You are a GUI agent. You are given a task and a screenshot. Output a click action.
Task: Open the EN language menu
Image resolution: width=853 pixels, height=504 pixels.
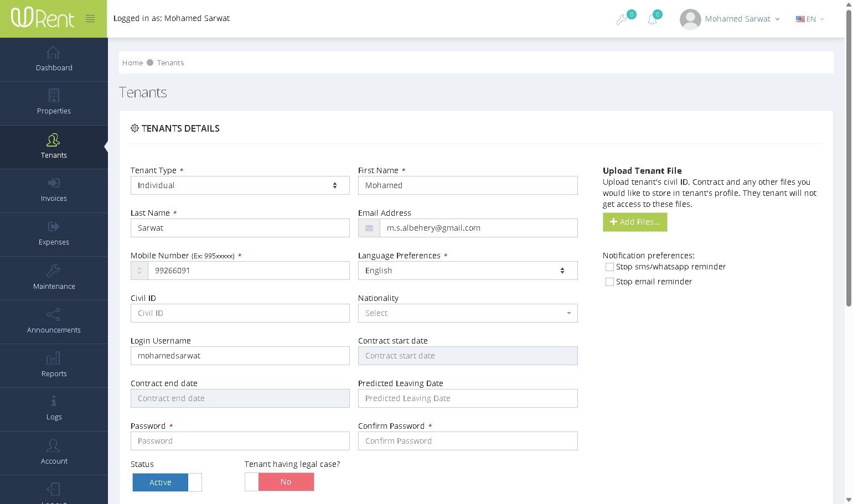(810, 19)
